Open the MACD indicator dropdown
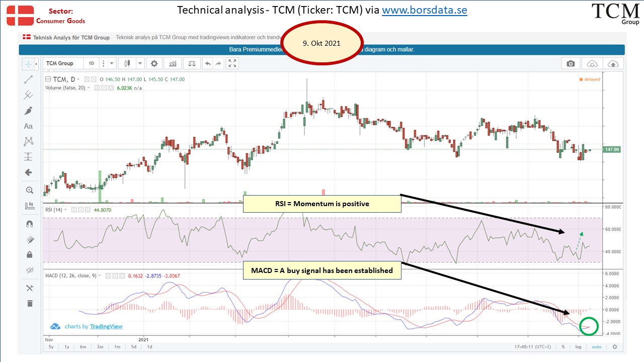The height and width of the screenshot is (362, 644). 100,276
